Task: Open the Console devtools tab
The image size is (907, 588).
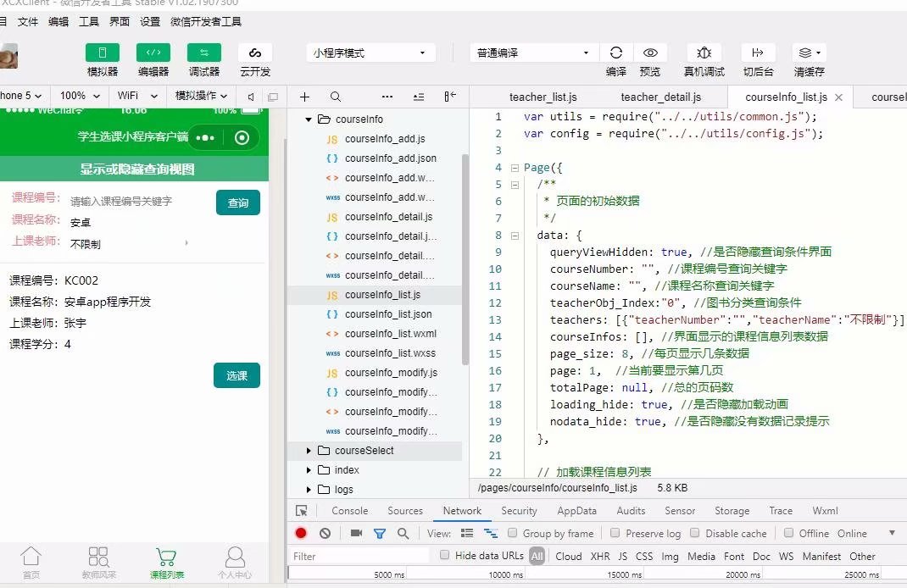Action: tap(349, 511)
